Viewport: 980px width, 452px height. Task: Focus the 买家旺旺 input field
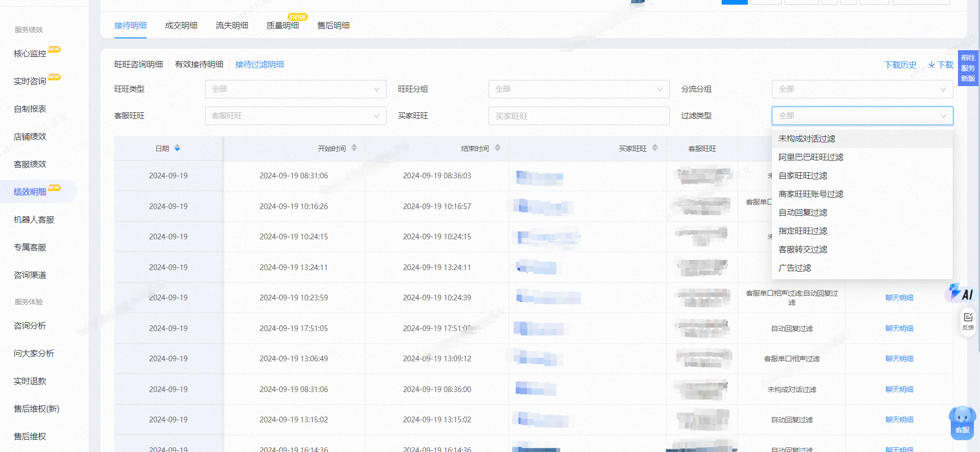point(579,116)
